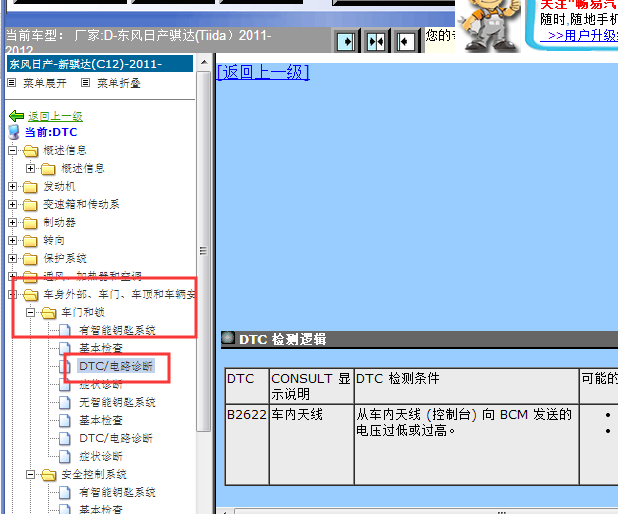Screen dimensions: 618x514
Task: Open 有智能钥匙系统 under 车门和锁
Action: (x=117, y=330)
